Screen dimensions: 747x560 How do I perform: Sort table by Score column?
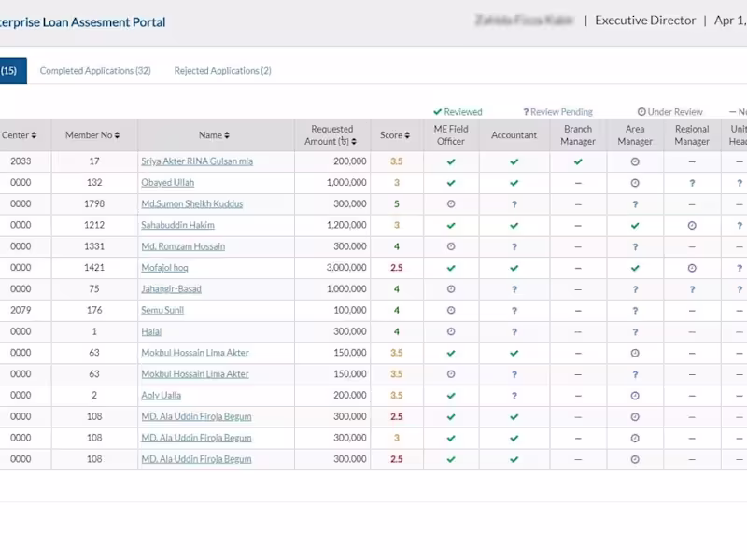[x=395, y=135]
